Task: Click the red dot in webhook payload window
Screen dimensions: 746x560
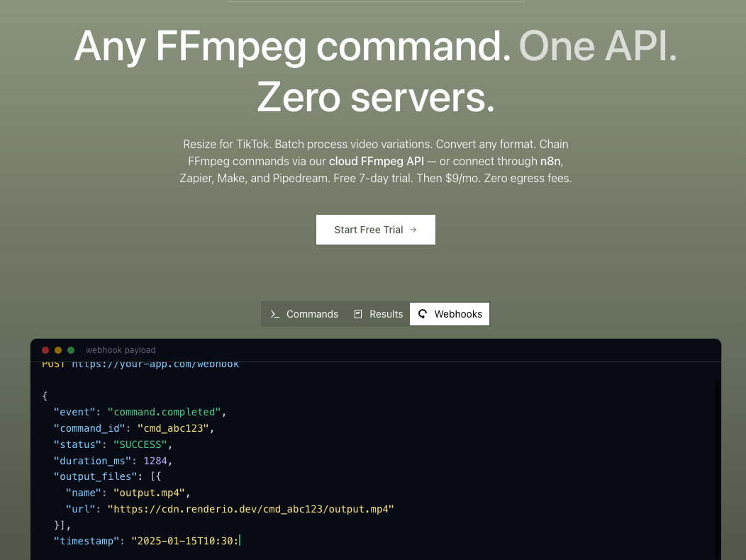Action: pos(45,350)
